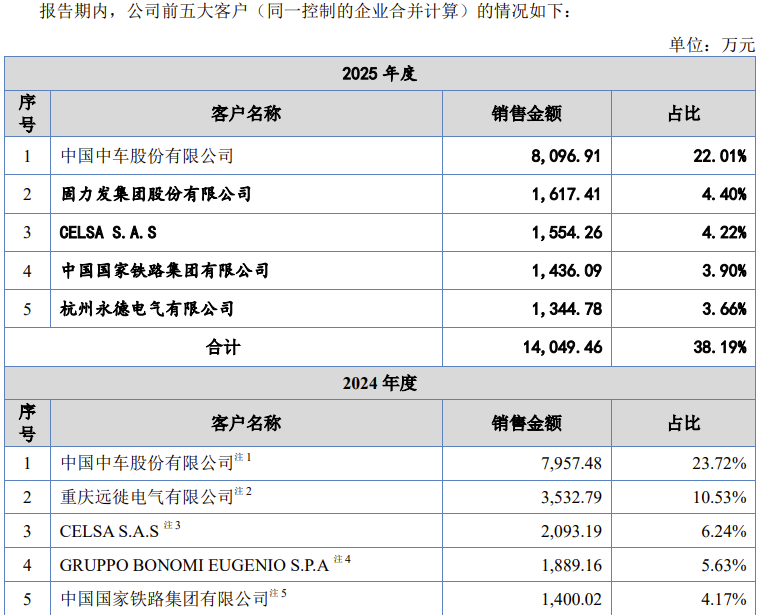Click total amount 14,049.46

pos(563,347)
